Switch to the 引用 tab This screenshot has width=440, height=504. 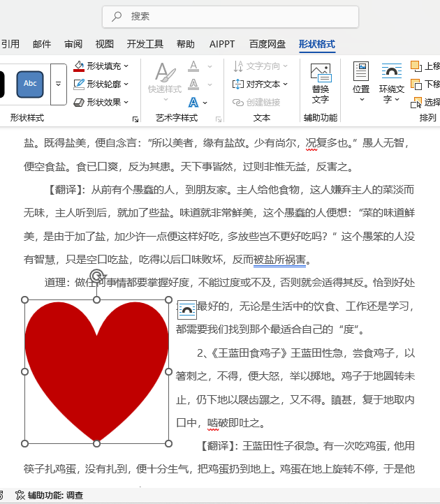(x=10, y=44)
